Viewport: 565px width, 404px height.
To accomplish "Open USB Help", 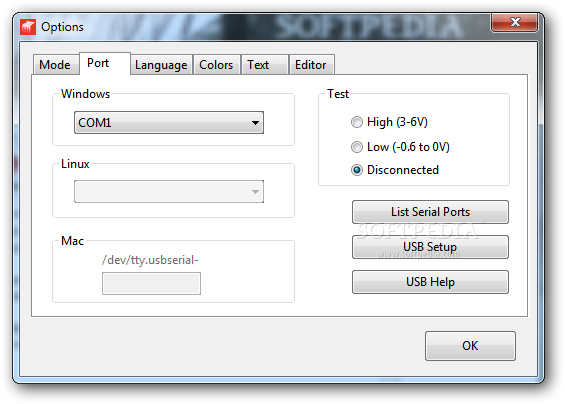I will (x=430, y=282).
